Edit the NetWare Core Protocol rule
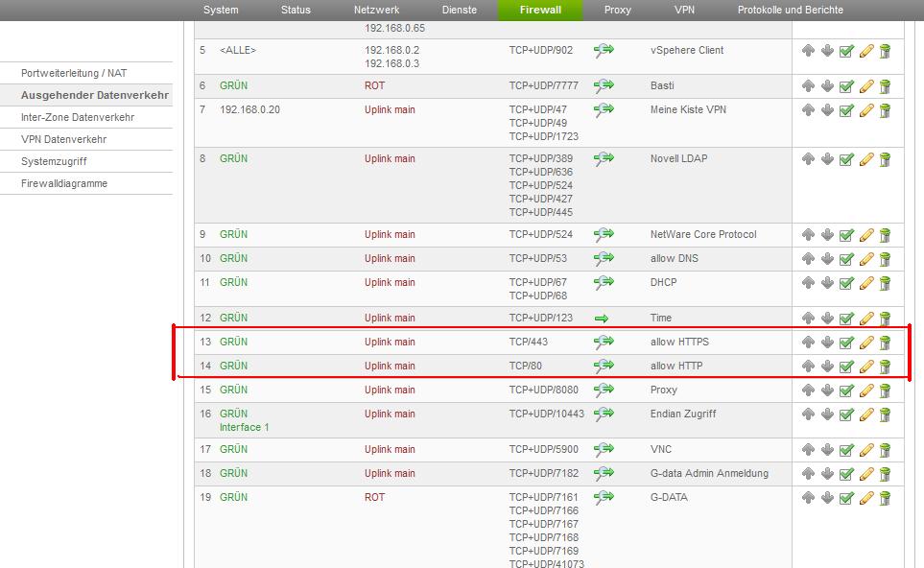Screen dimensions: 924x568 (865, 235)
